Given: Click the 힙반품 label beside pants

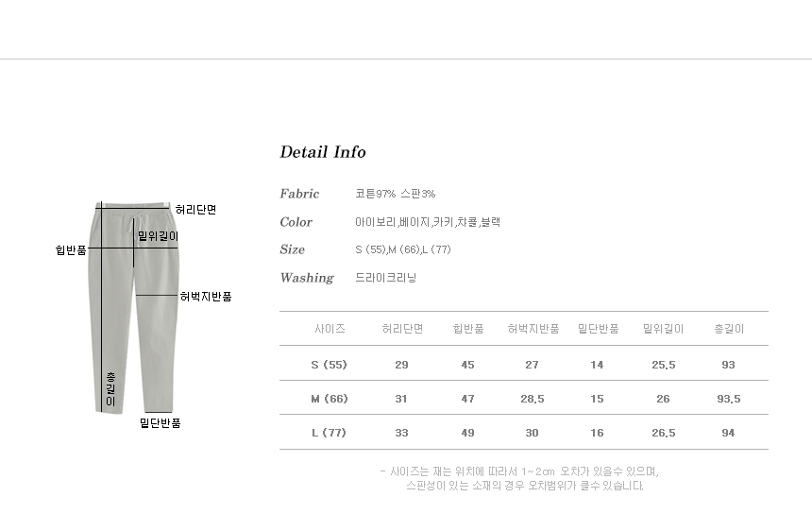Looking at the screenshot, I should pyautogui.click(x=71, y=250).
